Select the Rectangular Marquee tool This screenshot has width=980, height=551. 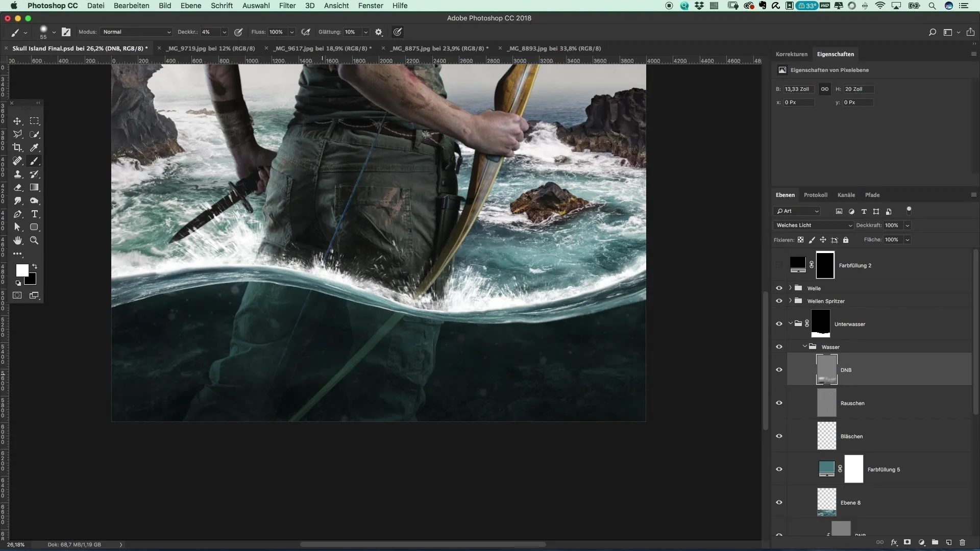(x=34, y=121)
